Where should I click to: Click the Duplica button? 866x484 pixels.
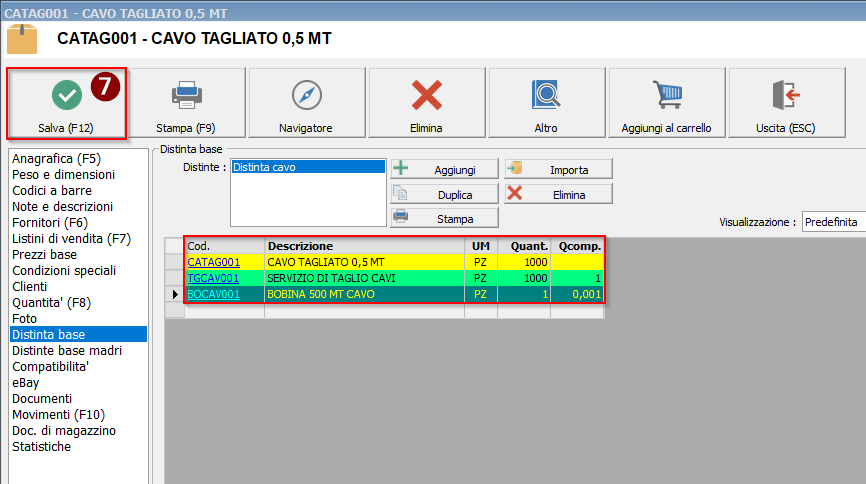[x=444, y=194]
